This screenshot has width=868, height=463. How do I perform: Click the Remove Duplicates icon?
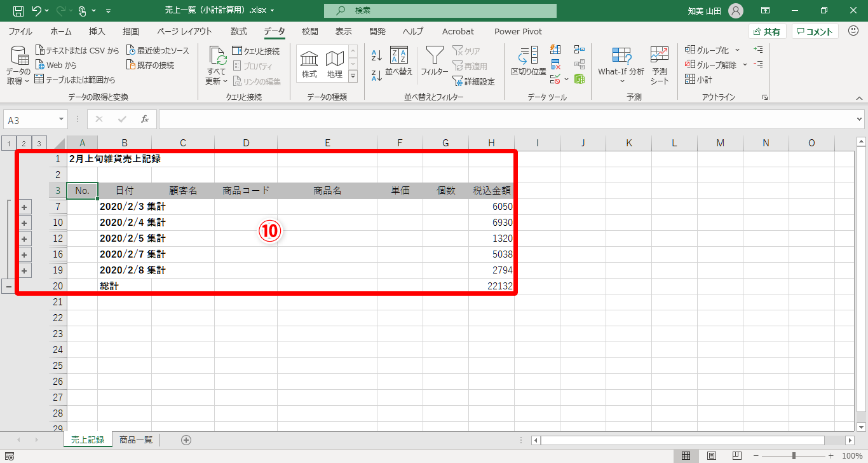click(x=555, y=64)
